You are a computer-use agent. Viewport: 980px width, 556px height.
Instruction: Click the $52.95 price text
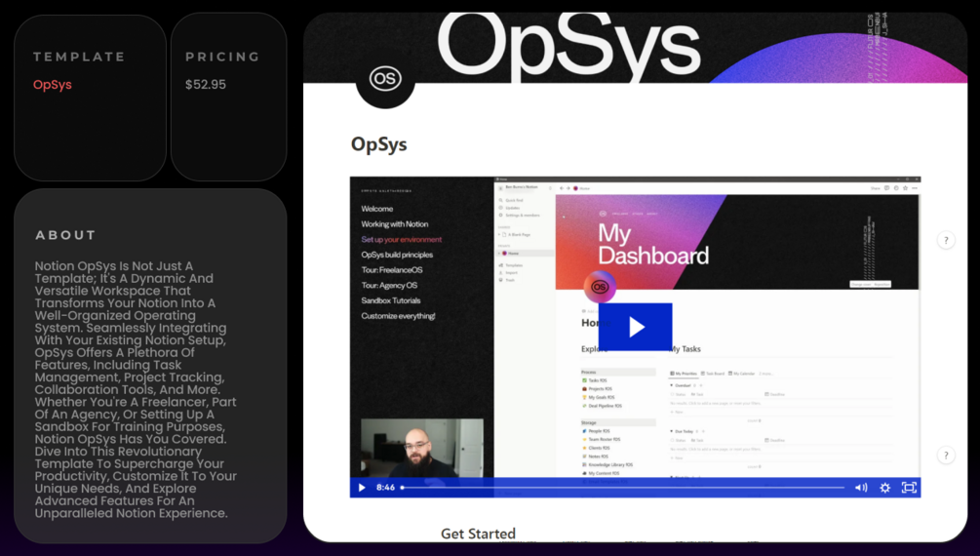click(206, 85)
